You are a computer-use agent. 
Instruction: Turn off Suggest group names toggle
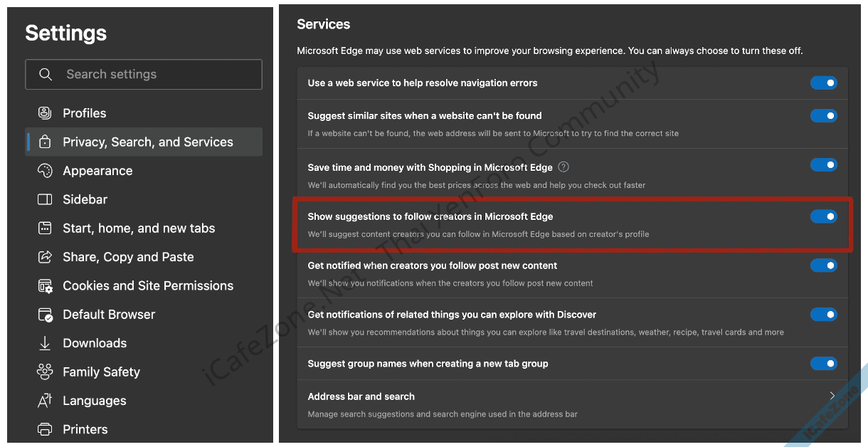823,364
